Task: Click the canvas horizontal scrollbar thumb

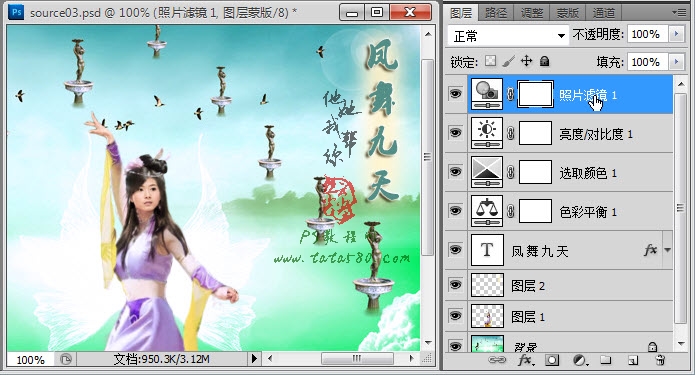Action: click(x=357, y=358)
